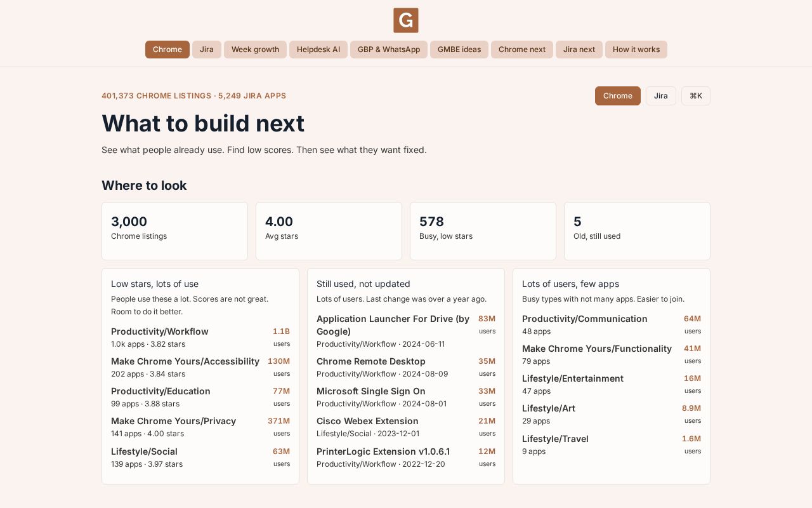Image resolution: width=812 pixels, height=508 pixels.
Task: Click the G logo icon
Action: pyautogui.click(x=406, y=20)
